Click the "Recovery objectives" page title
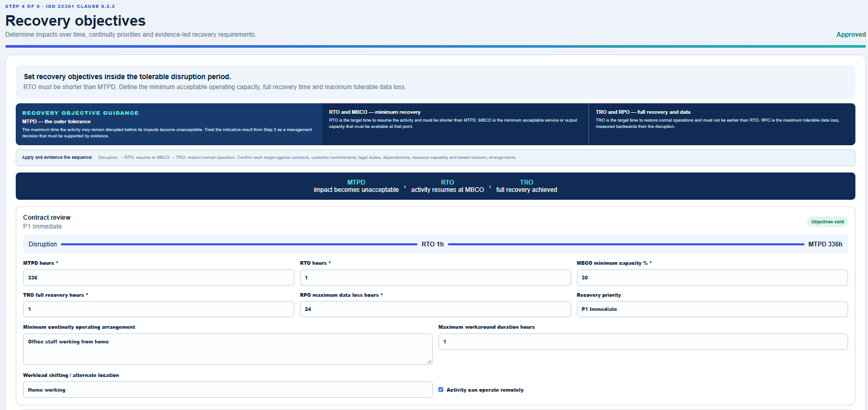 tap(76, 21)
